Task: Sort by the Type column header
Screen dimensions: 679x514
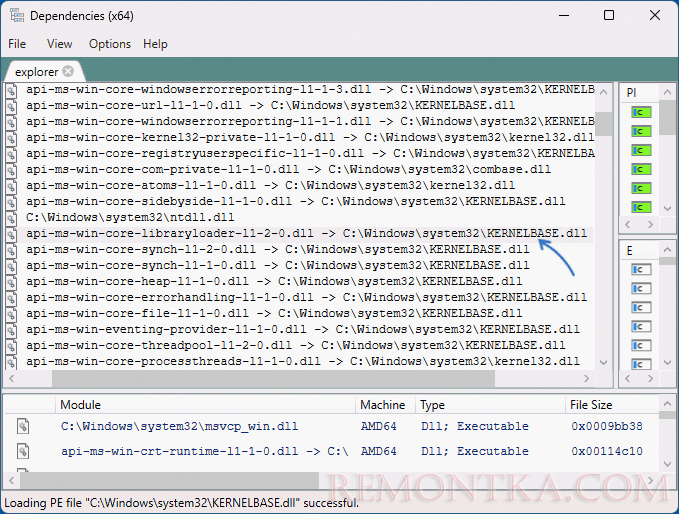Action: 490,405
